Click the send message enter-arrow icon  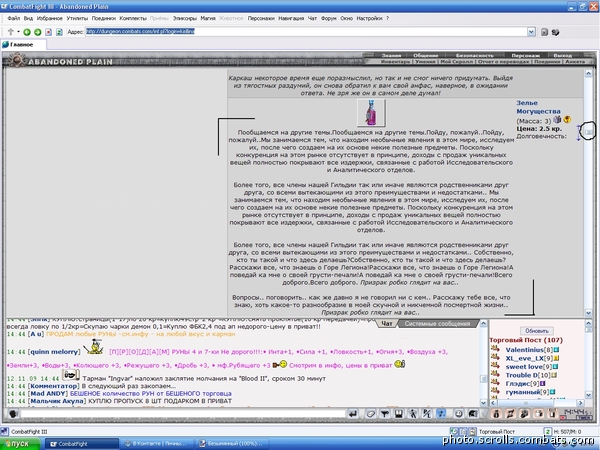(353, 414)
